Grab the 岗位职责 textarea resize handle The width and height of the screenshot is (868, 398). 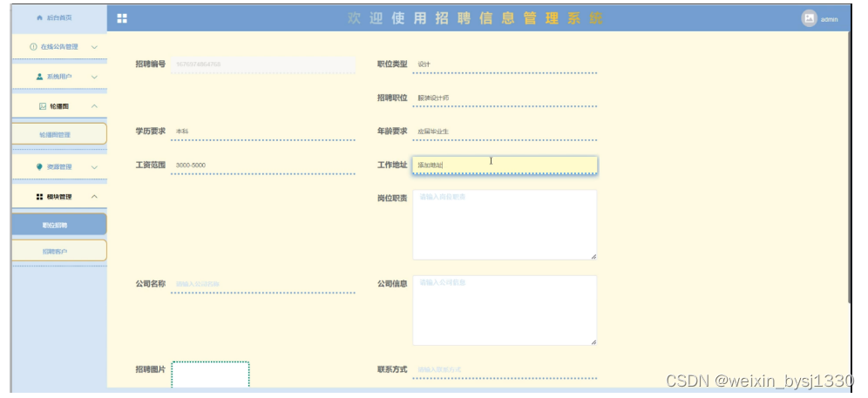coord(593,256)
